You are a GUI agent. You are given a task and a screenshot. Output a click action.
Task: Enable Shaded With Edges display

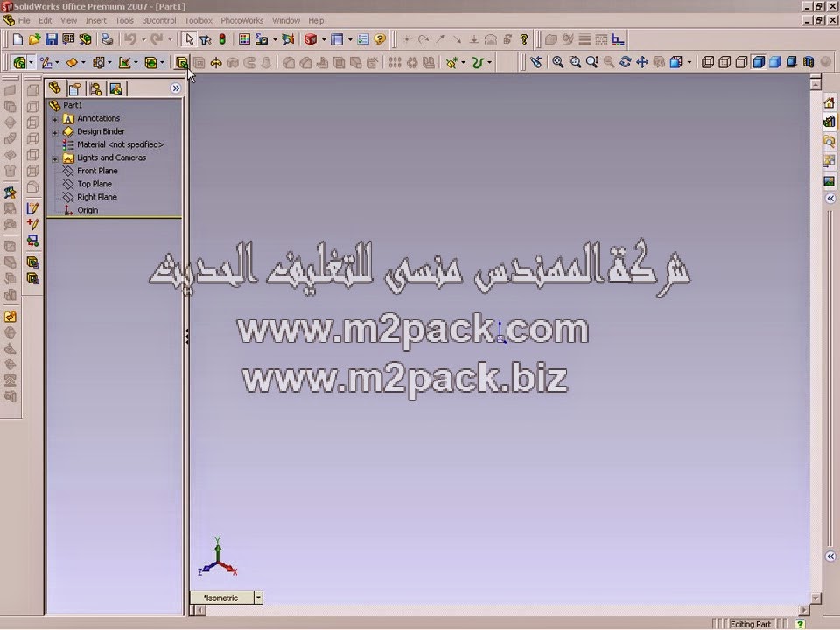(x=758, y=62)
